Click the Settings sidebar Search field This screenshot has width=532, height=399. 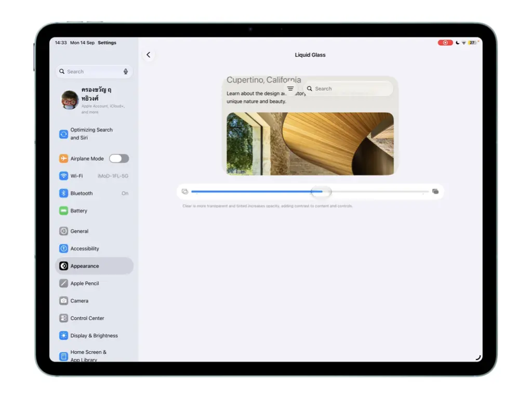(94, 71)
